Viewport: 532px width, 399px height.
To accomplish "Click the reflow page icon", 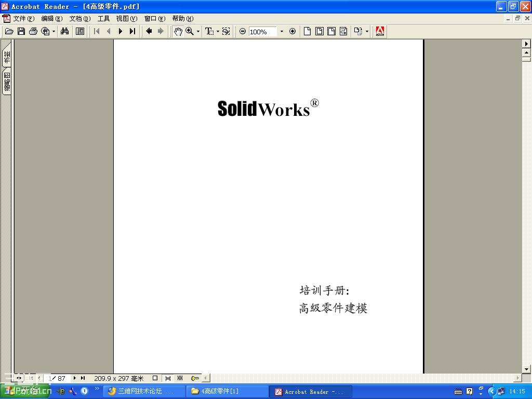I will (x=343, y=32).
